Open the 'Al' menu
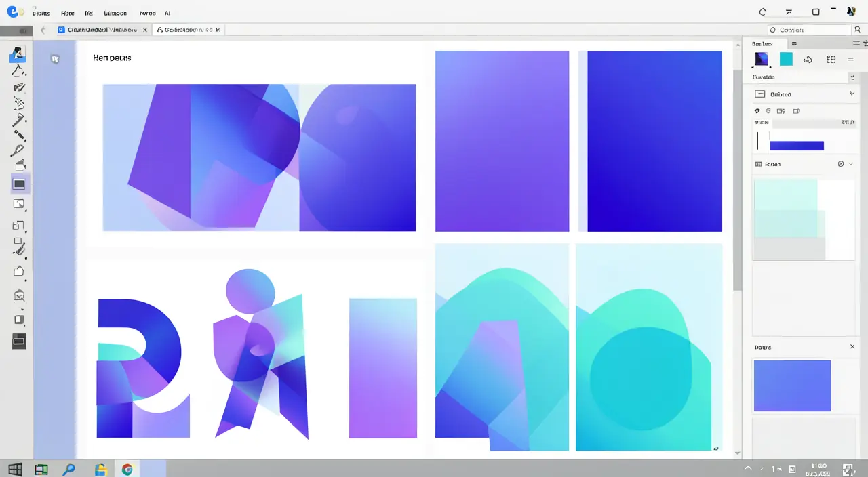Screen dimensions: 868x477 [x=167, y=13]
